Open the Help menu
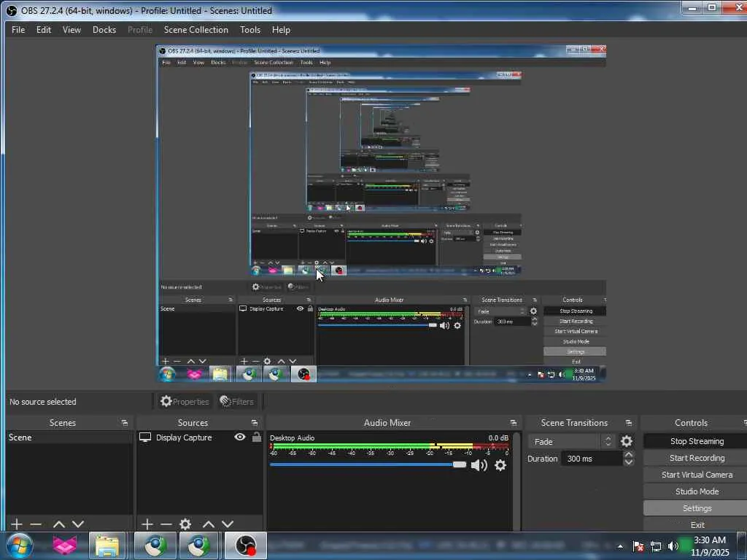The width and height of the screenshot is (747, 560). 281,29
